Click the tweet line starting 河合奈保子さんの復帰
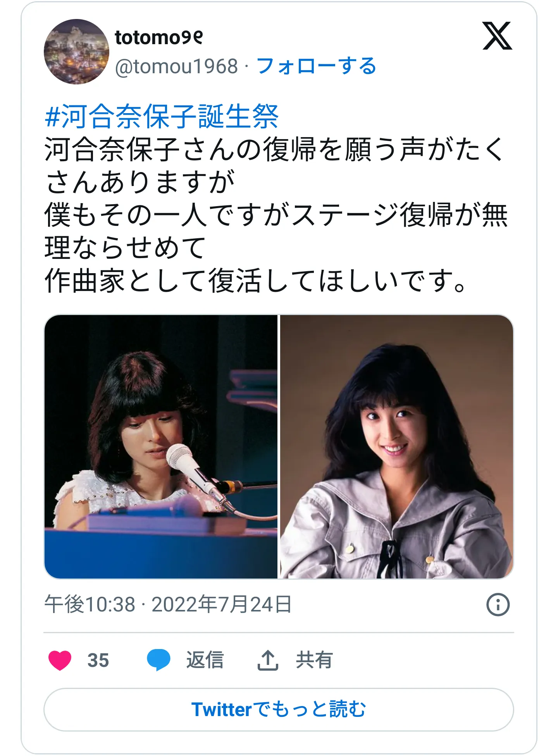558x756 pixels. pyautogui.click(x=274, y=150)
